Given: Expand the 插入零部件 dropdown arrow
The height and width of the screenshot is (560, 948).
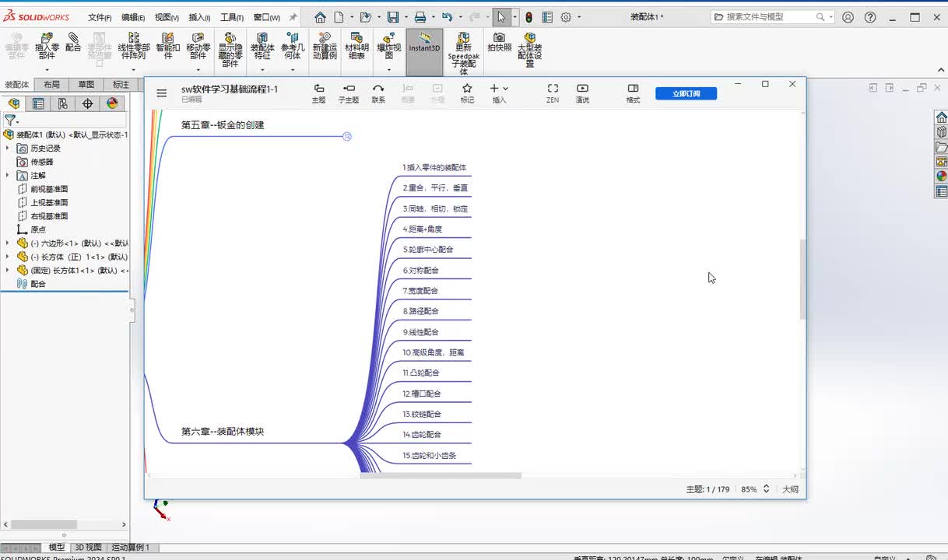Looking at the screenshot, I should tap(47, 70).
